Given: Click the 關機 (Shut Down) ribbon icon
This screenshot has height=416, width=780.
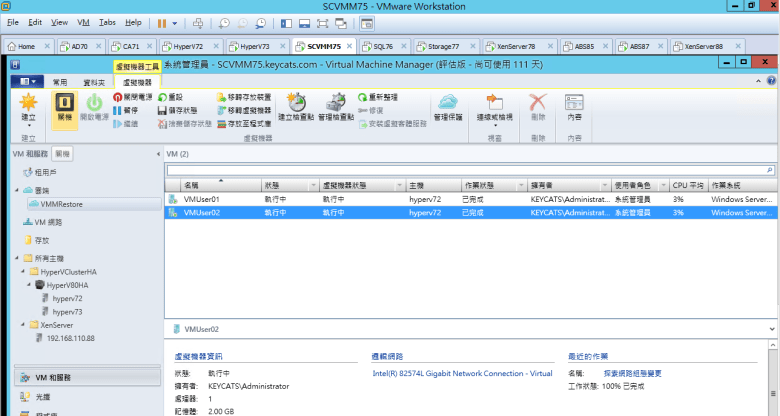Looking at the screenshot, I should [x=65, y=103].
